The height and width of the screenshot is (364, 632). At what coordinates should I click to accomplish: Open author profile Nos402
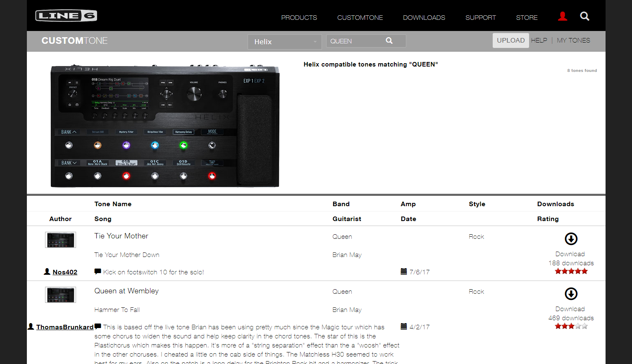pyautogui.click(x=65, y=272)
